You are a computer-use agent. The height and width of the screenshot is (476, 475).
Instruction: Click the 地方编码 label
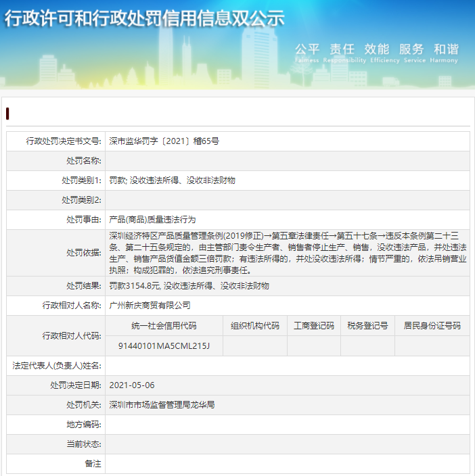pos(84,425)
